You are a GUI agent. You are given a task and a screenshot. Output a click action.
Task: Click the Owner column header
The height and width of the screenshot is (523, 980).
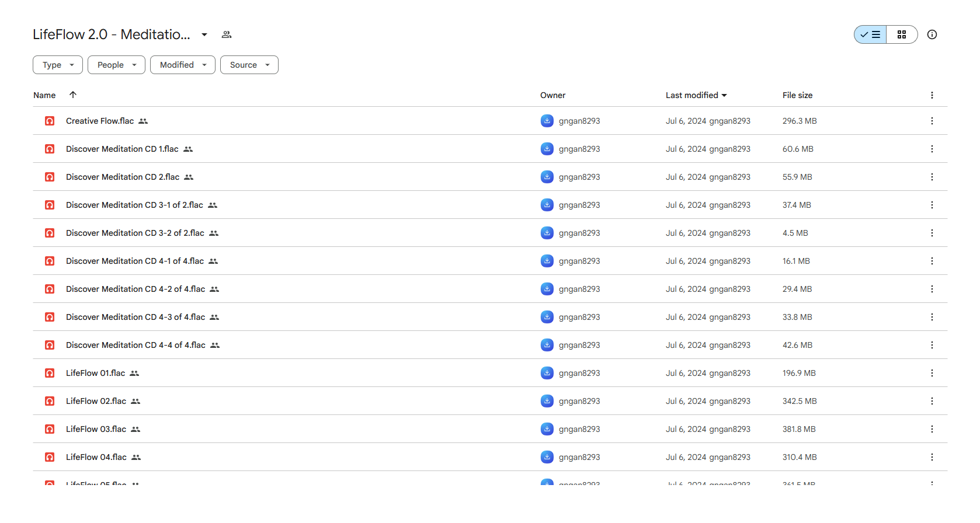552,95
